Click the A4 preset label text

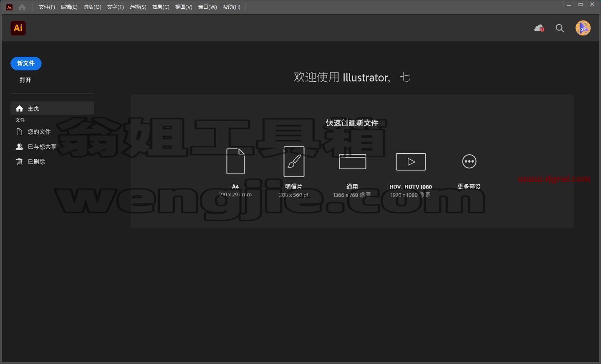tap(235, 187)
